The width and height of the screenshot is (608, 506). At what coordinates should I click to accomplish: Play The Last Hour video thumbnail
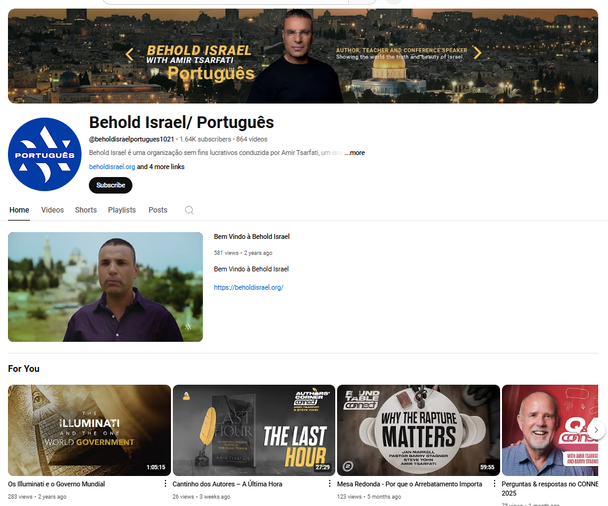tap(254, 430)
